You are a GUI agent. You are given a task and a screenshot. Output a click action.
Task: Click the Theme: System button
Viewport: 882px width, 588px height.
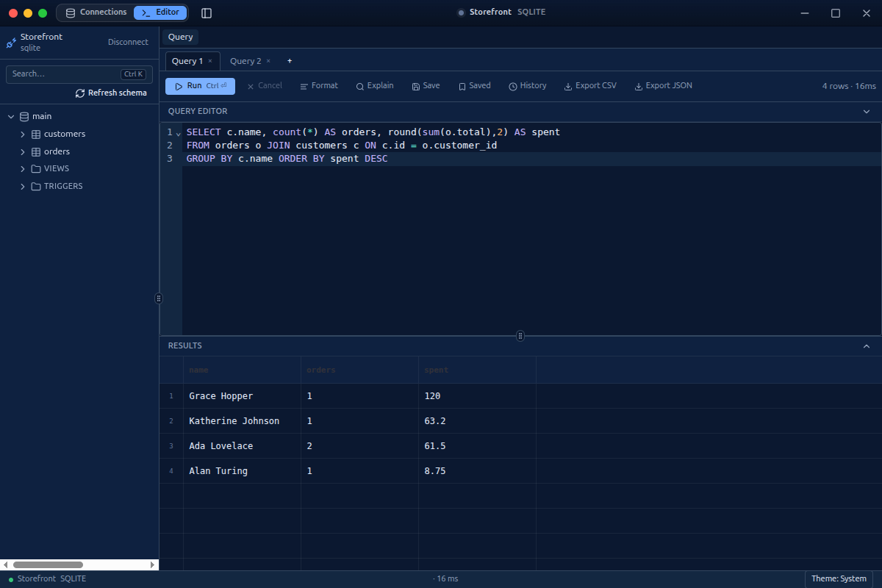[x=839, y=578]
